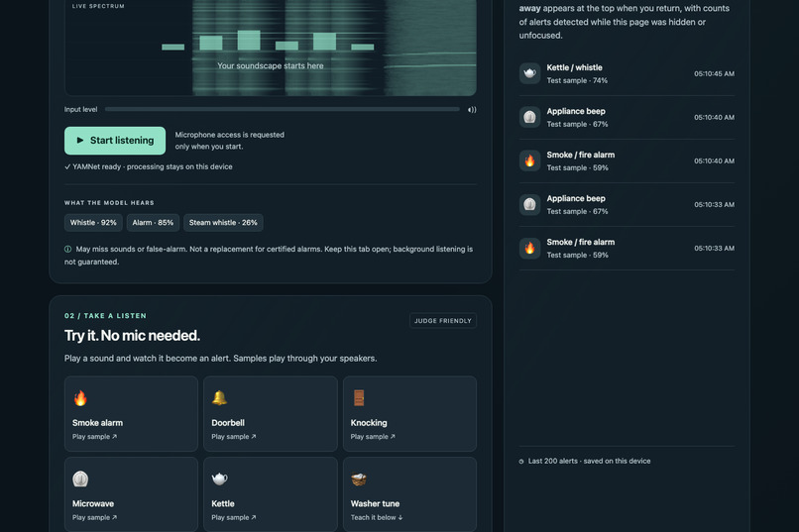Click the Last 200 alerts saved on this device note

(x=589, y=462)
